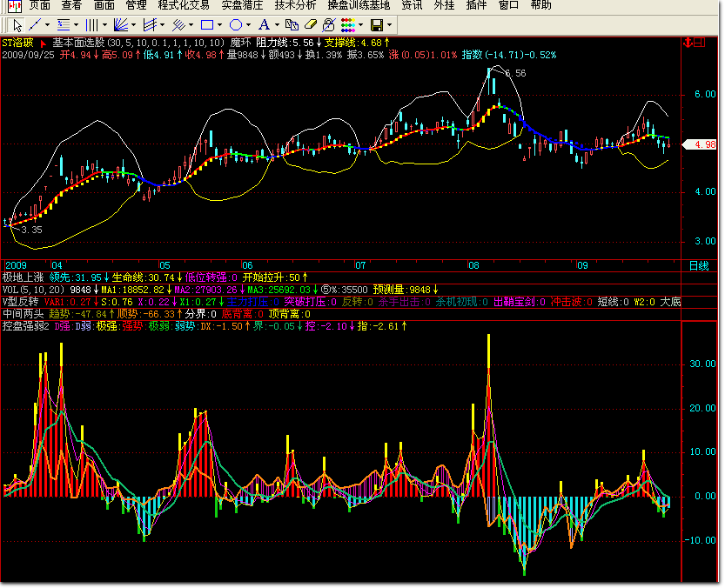Select the parallel channel lines tool
The height and width of the screenshot is (588, 725).
pos(150,25)
